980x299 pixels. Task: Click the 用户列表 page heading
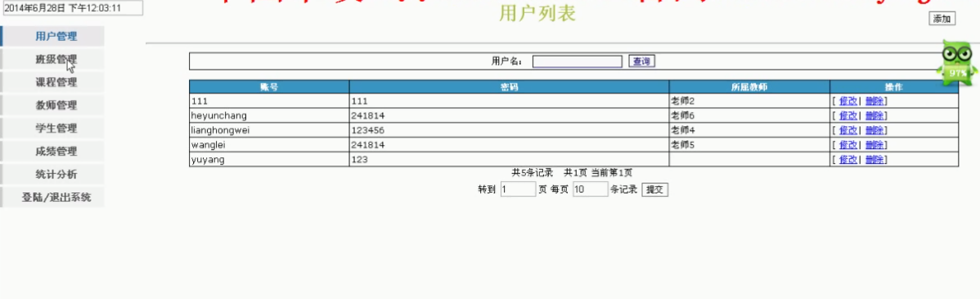pos(537,14)
